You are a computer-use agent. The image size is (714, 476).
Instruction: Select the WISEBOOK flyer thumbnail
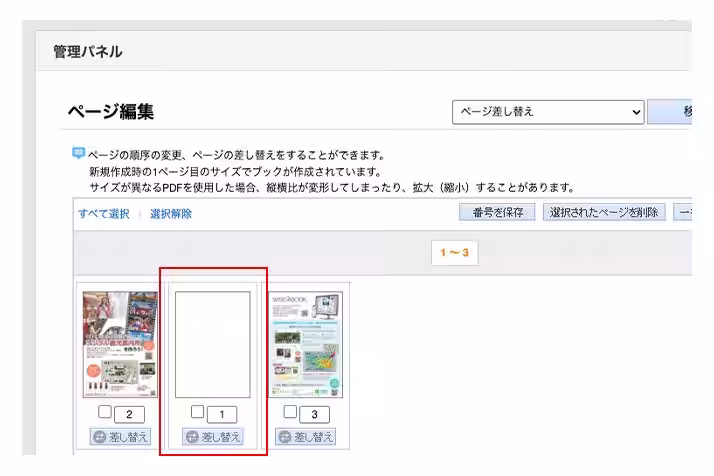point(305,345)
